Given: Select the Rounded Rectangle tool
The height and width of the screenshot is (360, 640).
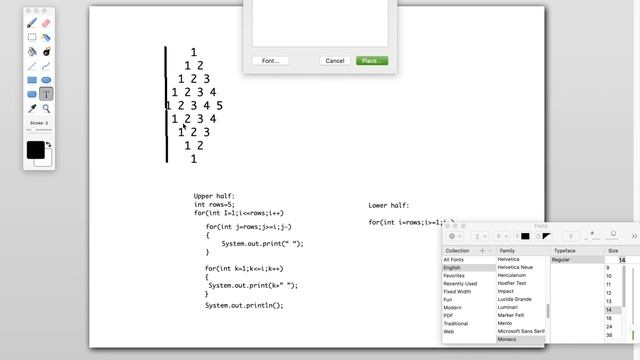Looking at the screenshot, I should (x=32, y=94).
